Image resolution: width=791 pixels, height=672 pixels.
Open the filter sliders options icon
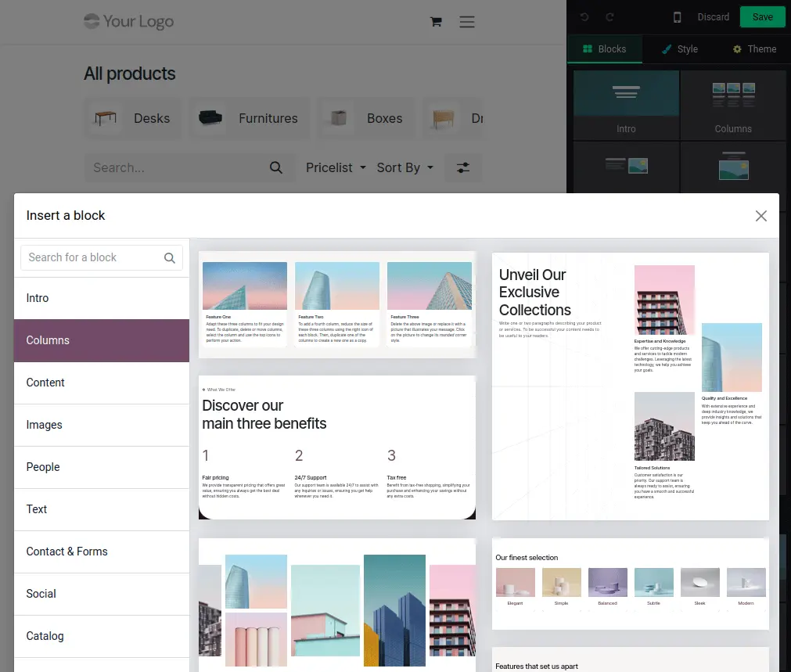(463, 167)
